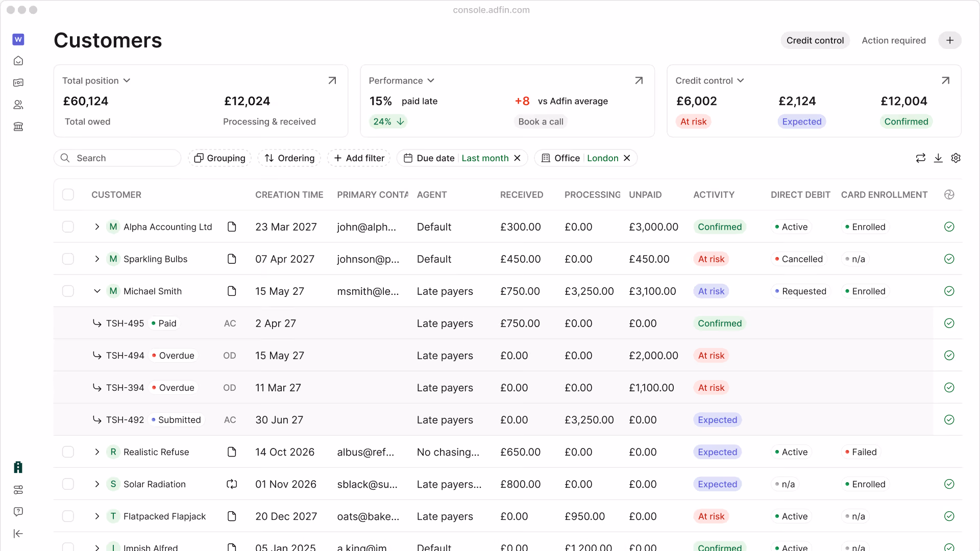
Task: Tick the Alpha Accounting Ltd row checkbox
Action: pos(68,227)
